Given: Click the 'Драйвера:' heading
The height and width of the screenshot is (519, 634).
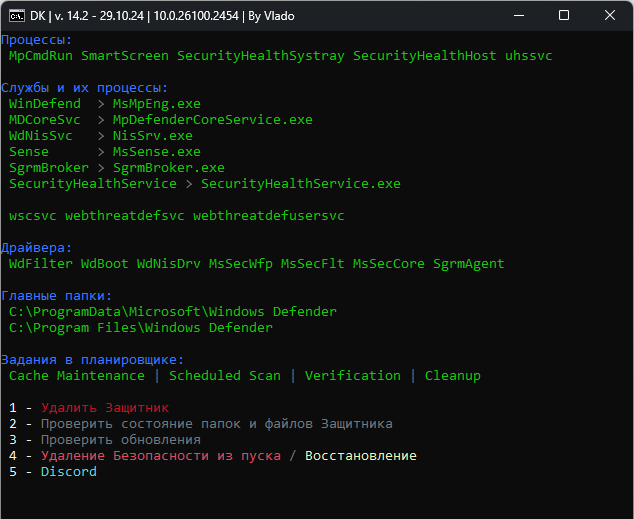Looking at the screenshot, I should click(36, 248).
